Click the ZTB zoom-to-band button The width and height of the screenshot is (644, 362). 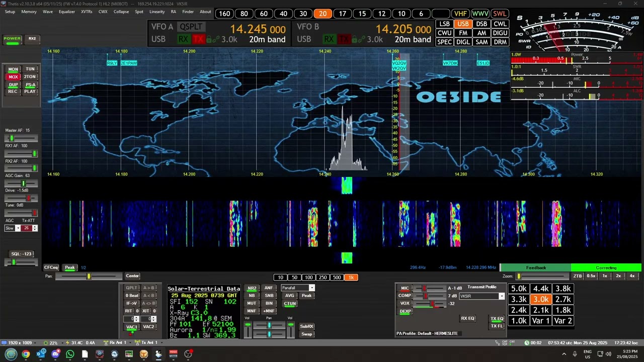pyautogui.click(x=578, y=276)
